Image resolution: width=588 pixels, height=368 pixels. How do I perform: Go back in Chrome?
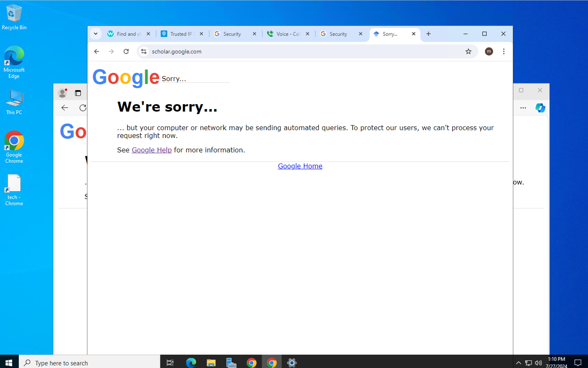coord(97,51)
